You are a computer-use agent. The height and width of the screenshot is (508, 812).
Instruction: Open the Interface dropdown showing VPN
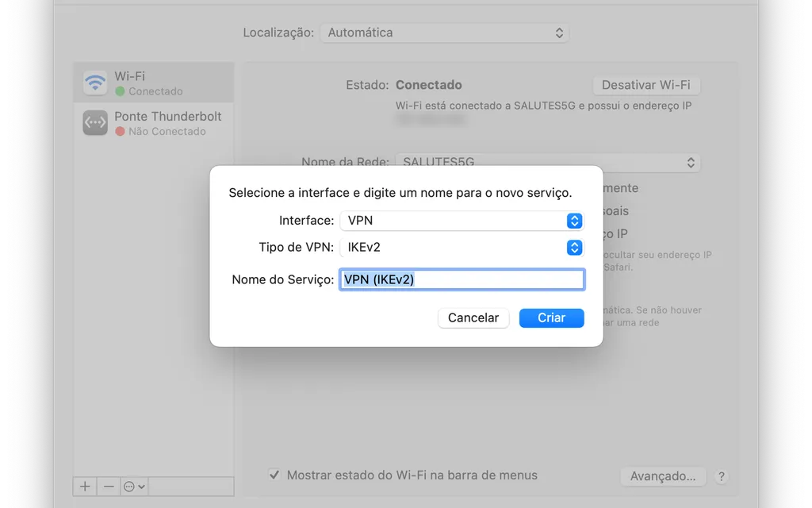tap(462, 221)
